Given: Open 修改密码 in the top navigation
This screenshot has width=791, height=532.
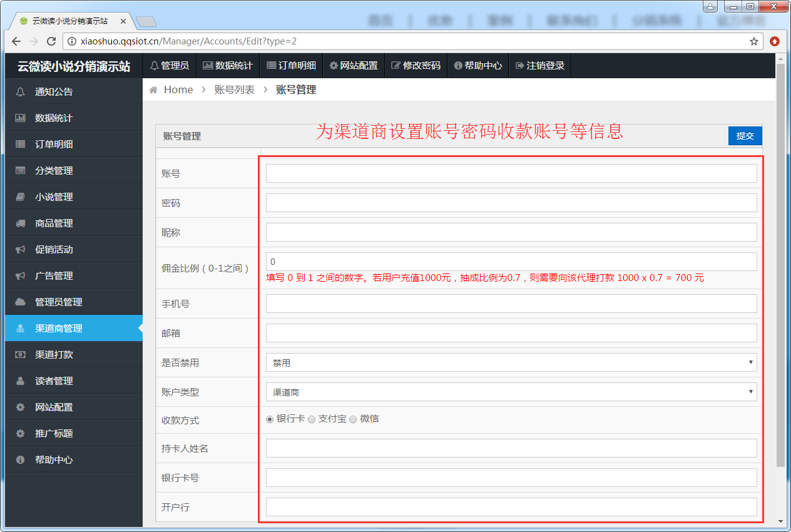Looking at the screenshot, I should 416,65.
